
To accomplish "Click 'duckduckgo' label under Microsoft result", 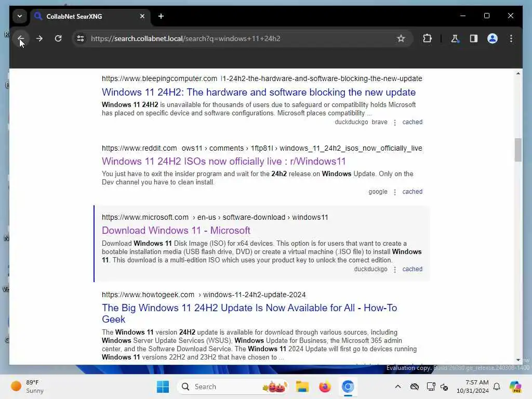I will coord(370,269).
